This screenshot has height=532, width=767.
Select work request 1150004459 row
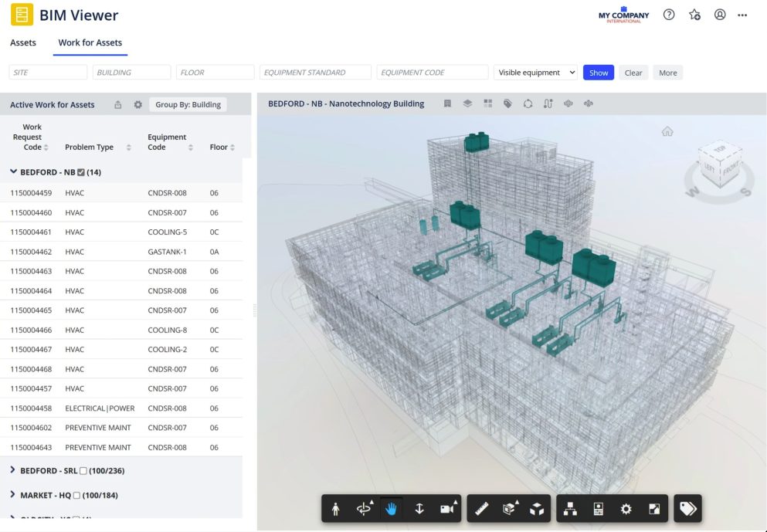[121, 193]
